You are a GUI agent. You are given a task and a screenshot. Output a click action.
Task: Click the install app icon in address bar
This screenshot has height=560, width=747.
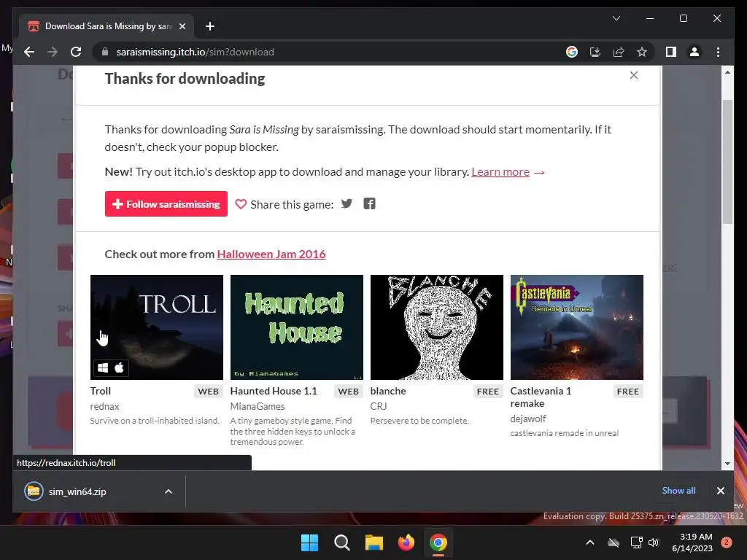[x=595, y=52]
